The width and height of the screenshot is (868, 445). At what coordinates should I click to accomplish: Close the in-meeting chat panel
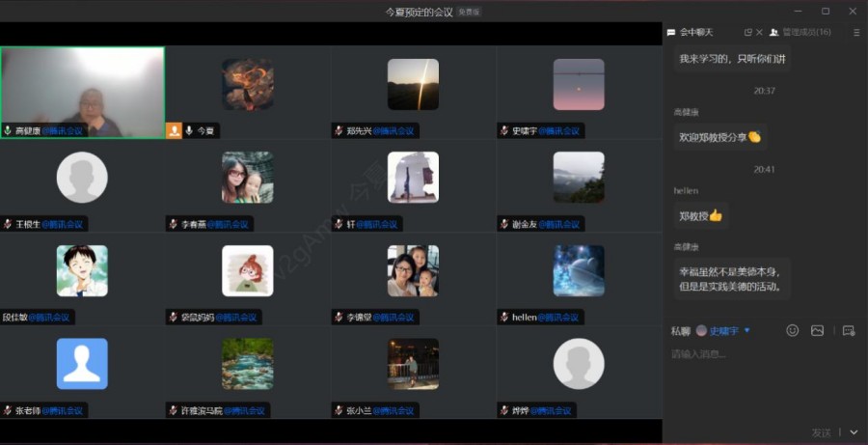[x=760, y=32]
